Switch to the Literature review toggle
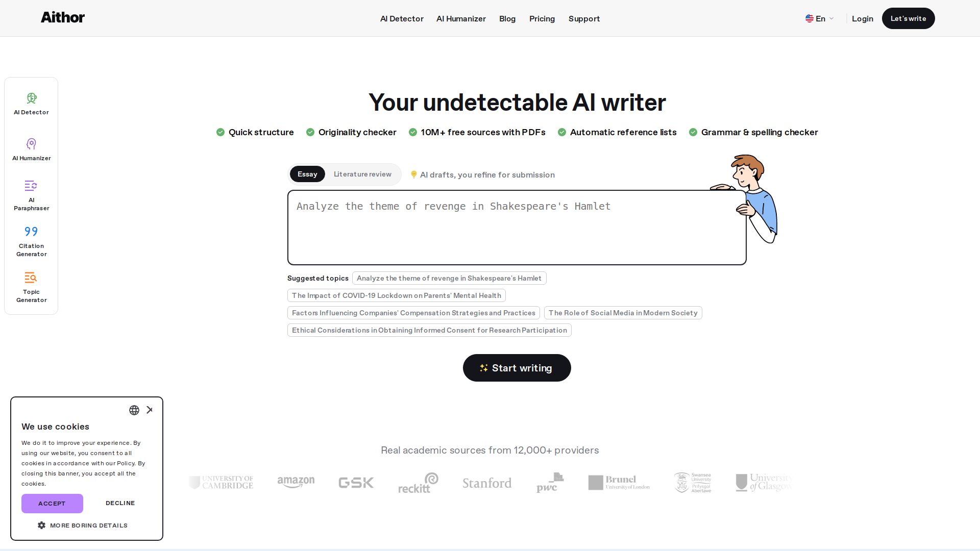The height and width of the screenshot is (551, 980). pos(362,174)
